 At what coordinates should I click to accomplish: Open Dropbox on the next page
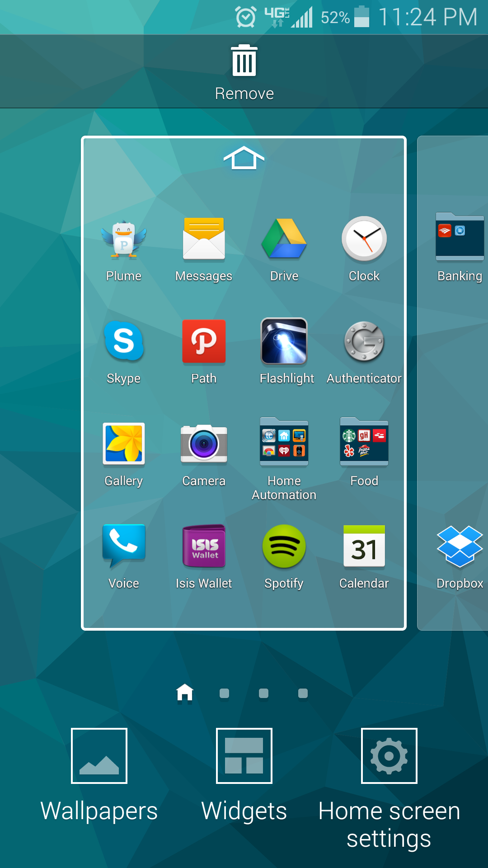coord(460,546)
